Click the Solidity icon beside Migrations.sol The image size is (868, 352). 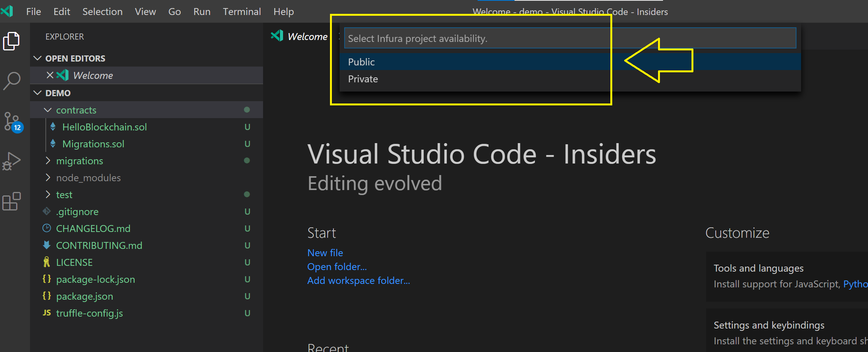[x=53, y=143]
